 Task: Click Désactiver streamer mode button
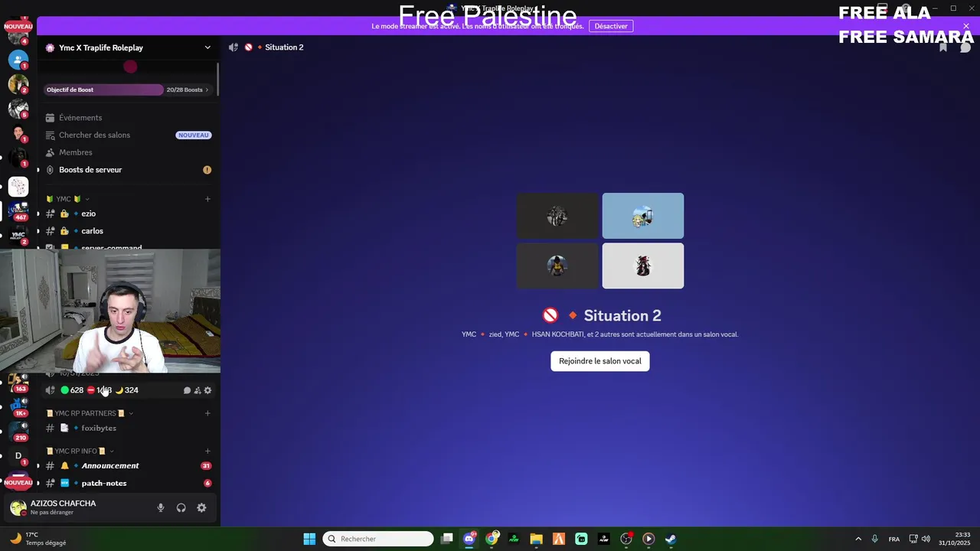[611, 26]
